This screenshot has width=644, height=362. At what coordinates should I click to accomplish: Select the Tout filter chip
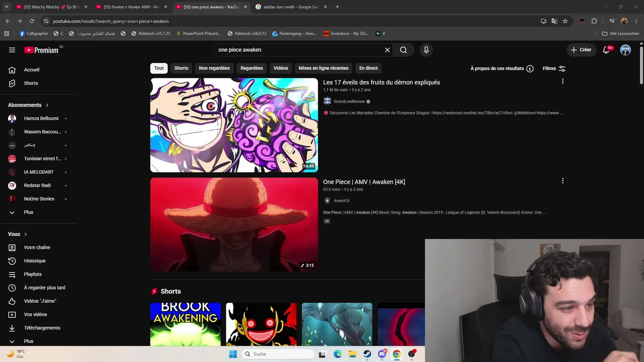[x=159, y=68]
